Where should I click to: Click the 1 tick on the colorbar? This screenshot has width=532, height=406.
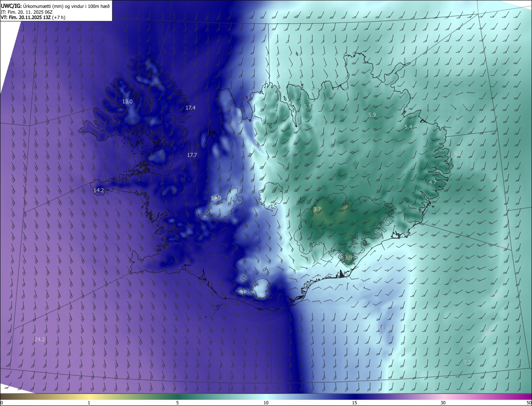coord(89,403)
